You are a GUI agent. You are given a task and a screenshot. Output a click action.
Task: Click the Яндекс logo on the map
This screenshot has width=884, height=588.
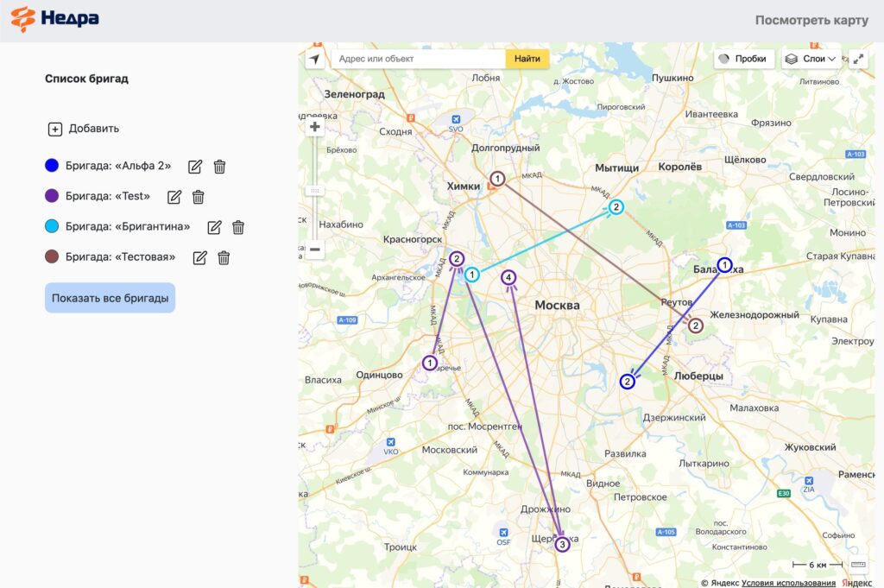tap(857, 583)
